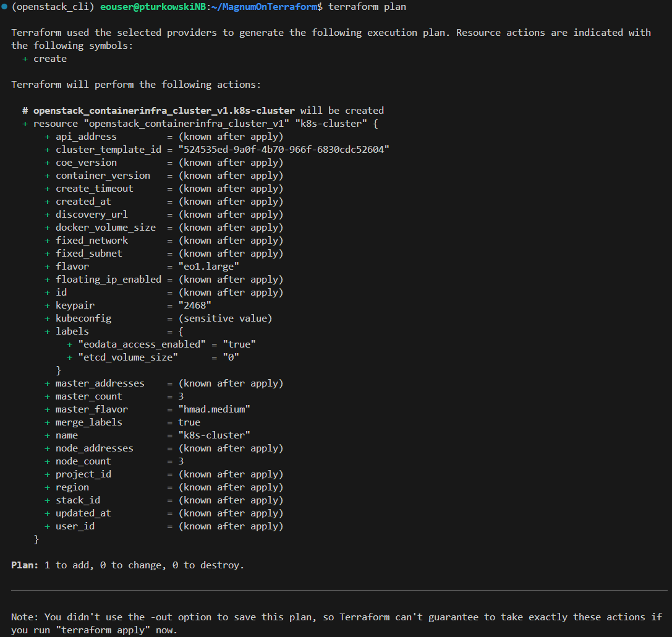Screen dimensions: 672x637
Task: Click the "hmad.medium" master_flavor value
Action: (x=214, y=409)
